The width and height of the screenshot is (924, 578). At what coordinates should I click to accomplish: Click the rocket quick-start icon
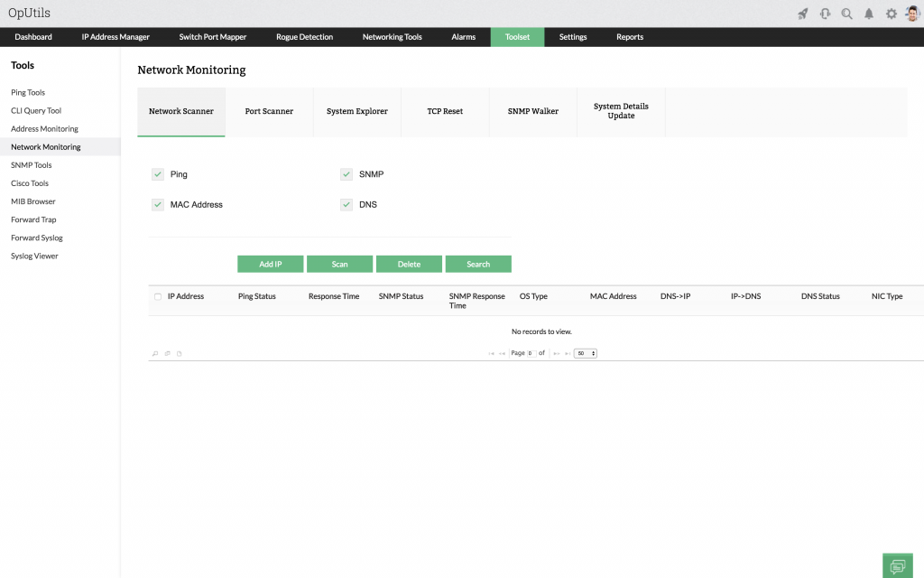[803, 14]
